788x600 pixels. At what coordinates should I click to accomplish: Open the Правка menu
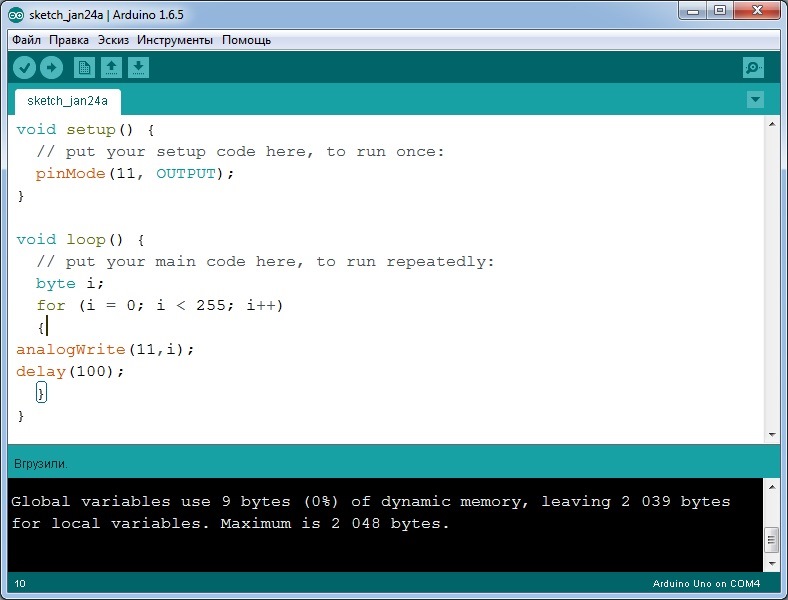[69, 40]
